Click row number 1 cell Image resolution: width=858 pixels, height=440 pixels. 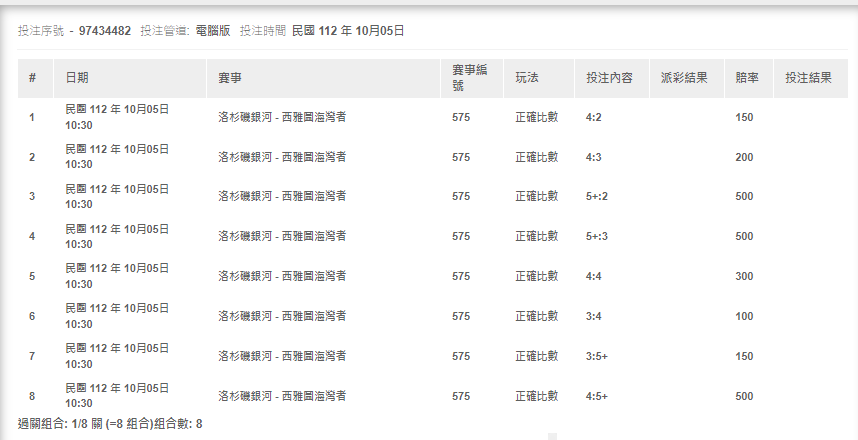click(32, 117)
